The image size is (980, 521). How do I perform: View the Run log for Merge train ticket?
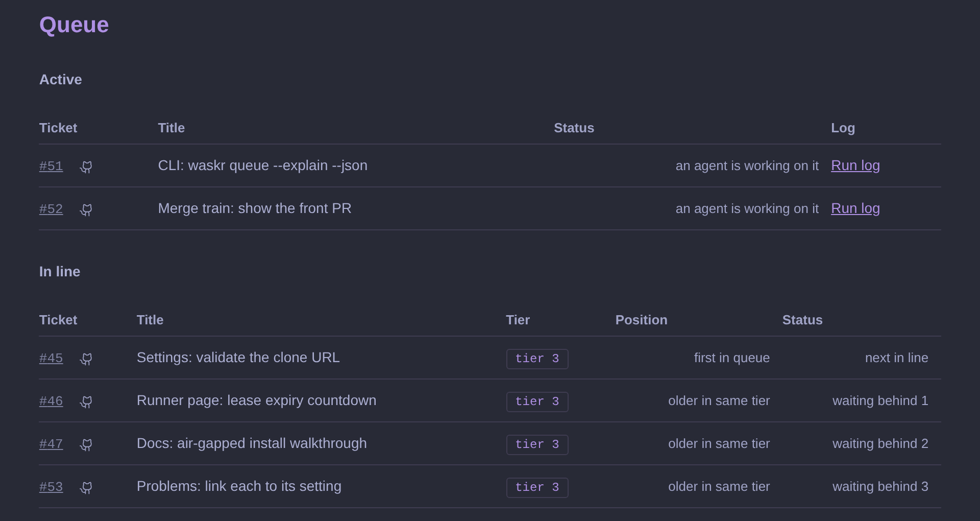[855, 208]
